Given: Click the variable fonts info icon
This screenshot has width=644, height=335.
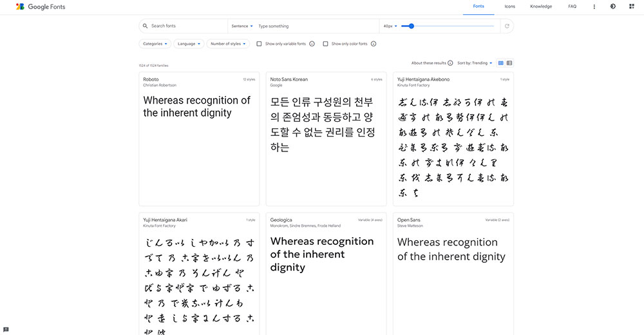Looking at the screenshot, I should [312, 44].
